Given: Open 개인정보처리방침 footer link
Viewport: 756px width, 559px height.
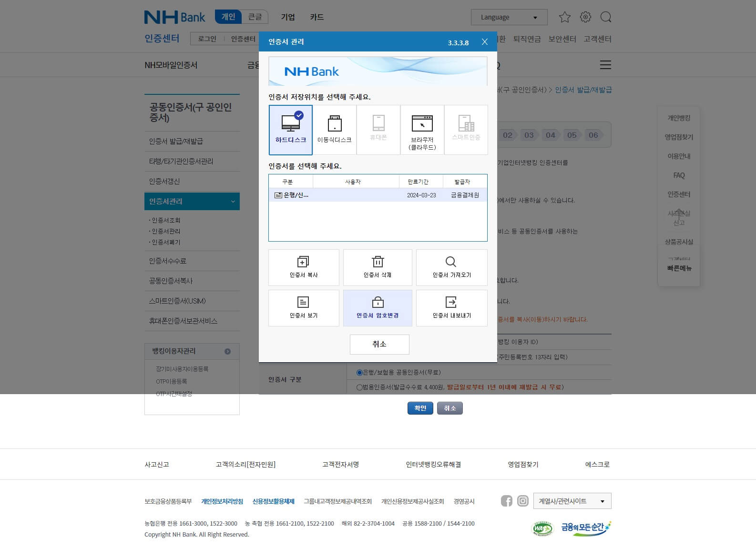Looking at the screenshot, I should (222, 501).
